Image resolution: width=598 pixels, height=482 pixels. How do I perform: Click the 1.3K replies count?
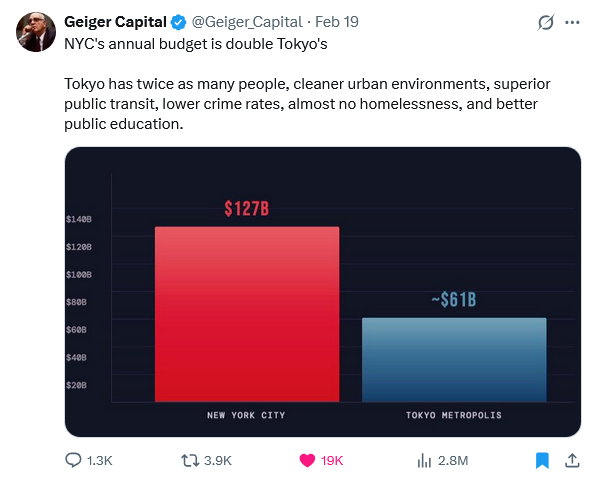pos(100,461)
